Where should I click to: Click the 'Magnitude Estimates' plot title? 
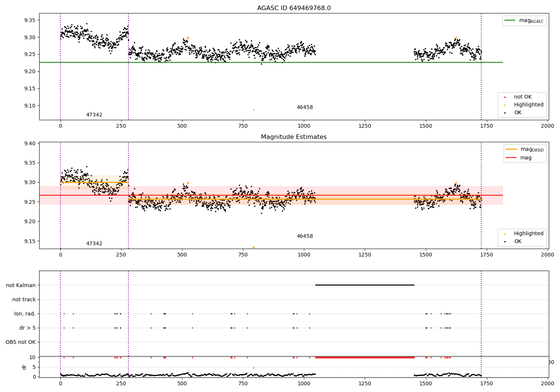294,137
